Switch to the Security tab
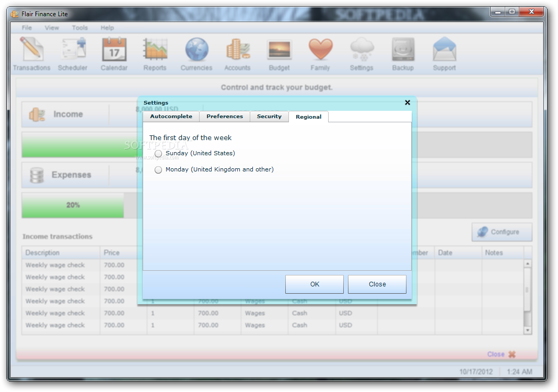This screenshot has height=392, width=558. tap(269, 117)
